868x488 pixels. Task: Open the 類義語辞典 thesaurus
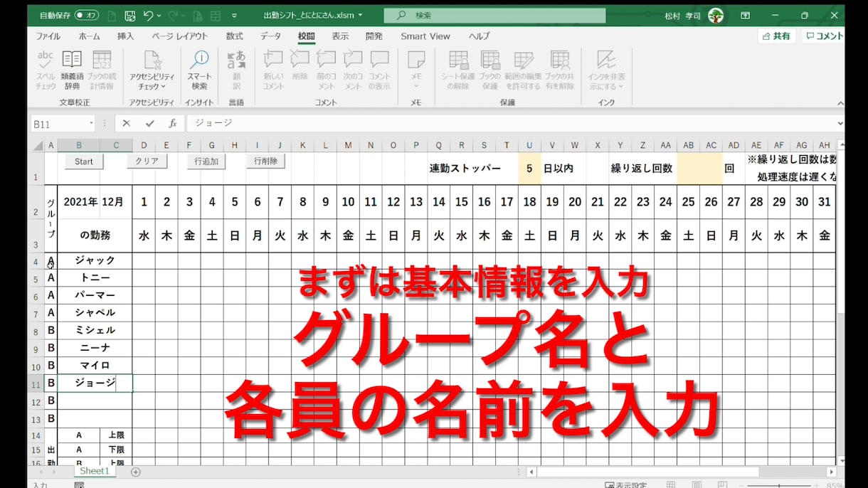[72, 70]
